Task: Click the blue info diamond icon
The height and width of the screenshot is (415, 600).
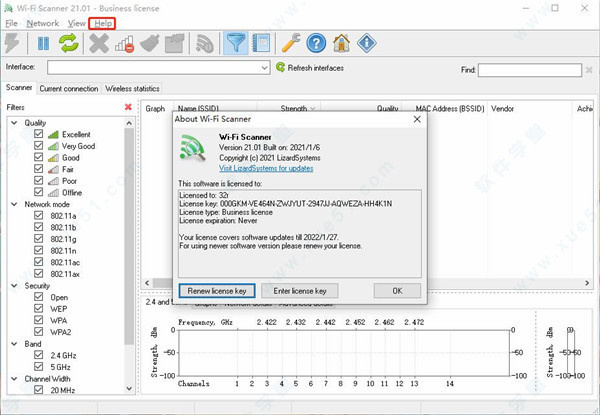Action: click(367, 43)
